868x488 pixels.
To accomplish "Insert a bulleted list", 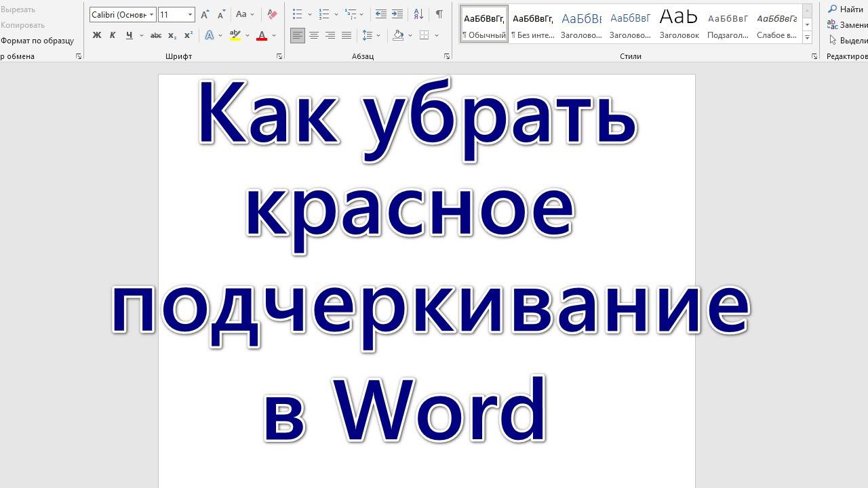I will click(x=297, y=14).
